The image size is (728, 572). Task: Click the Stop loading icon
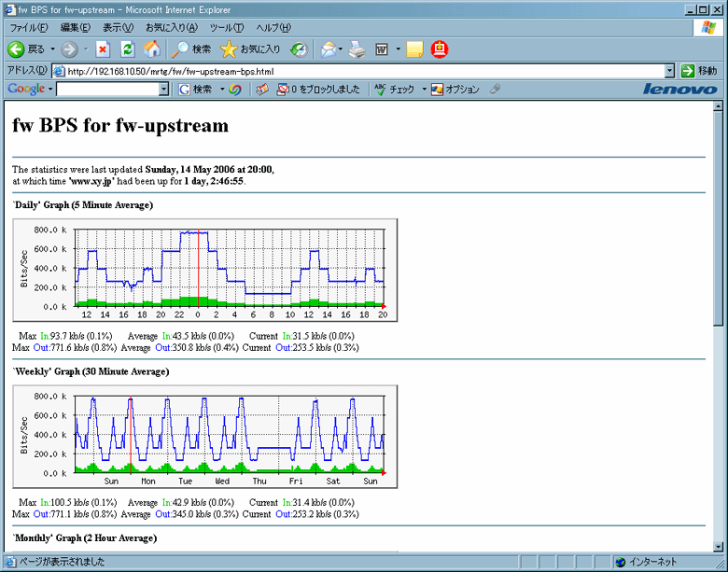(x=103, y=49)
